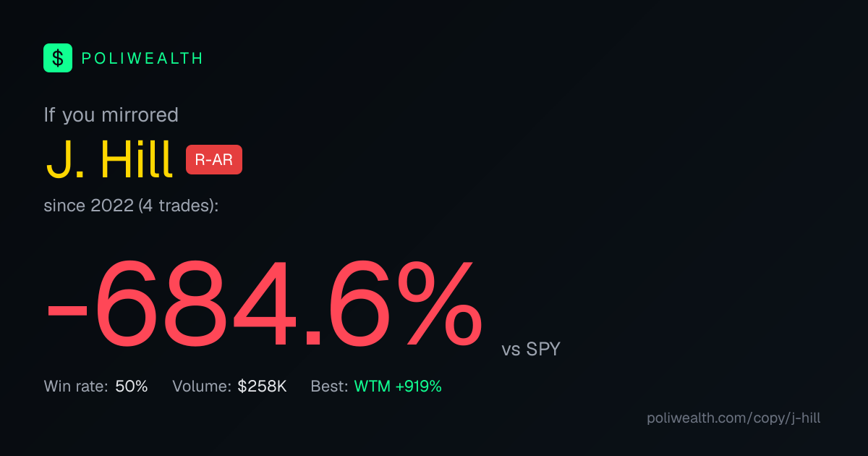Click the 'Best:' label
868x456 pixels.
330,387
